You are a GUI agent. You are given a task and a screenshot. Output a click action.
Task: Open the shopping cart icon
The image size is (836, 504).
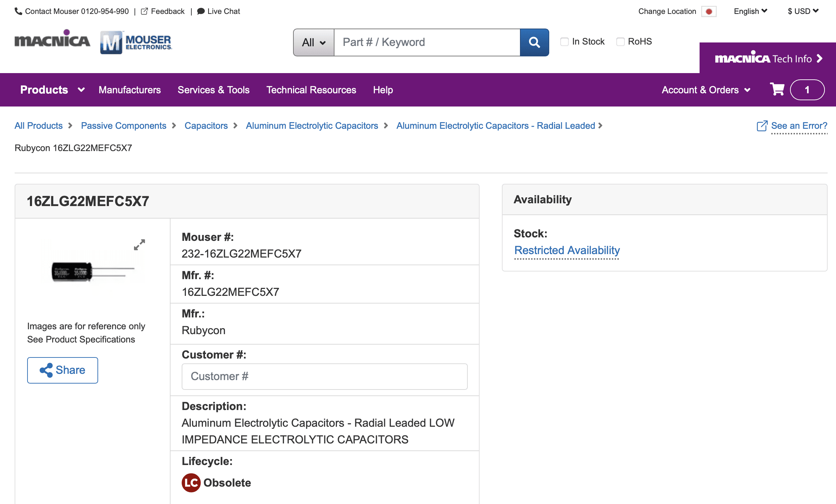[x=777, y=89]
